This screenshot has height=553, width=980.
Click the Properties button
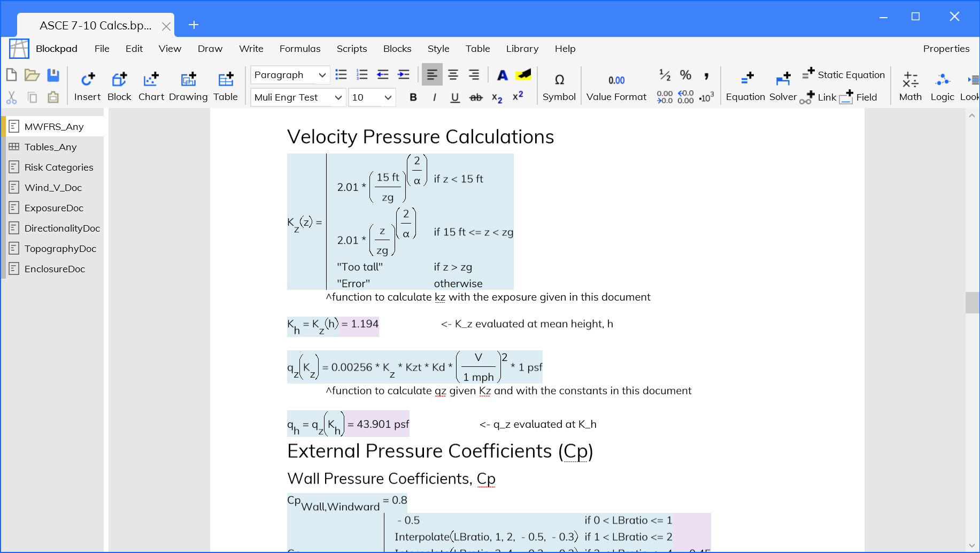(946, 49)
